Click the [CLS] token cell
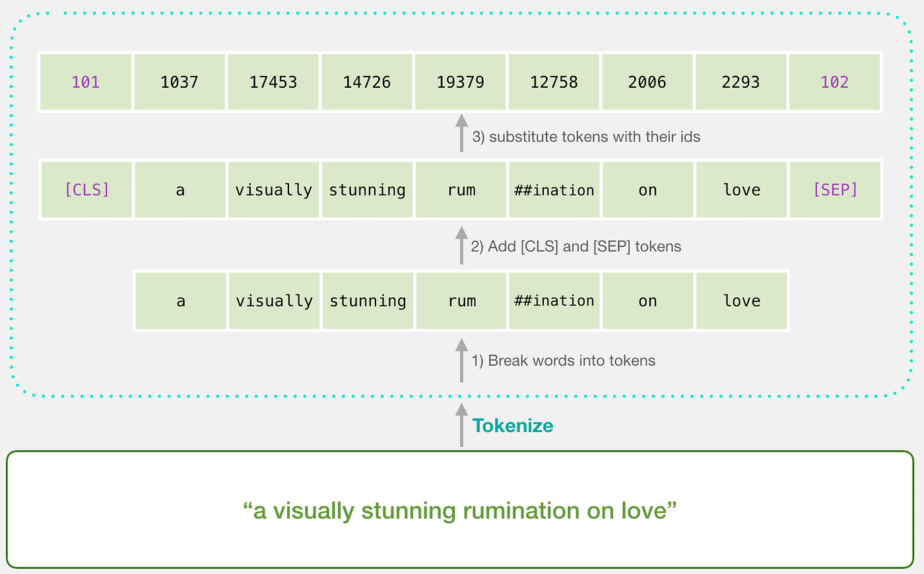 86,189
